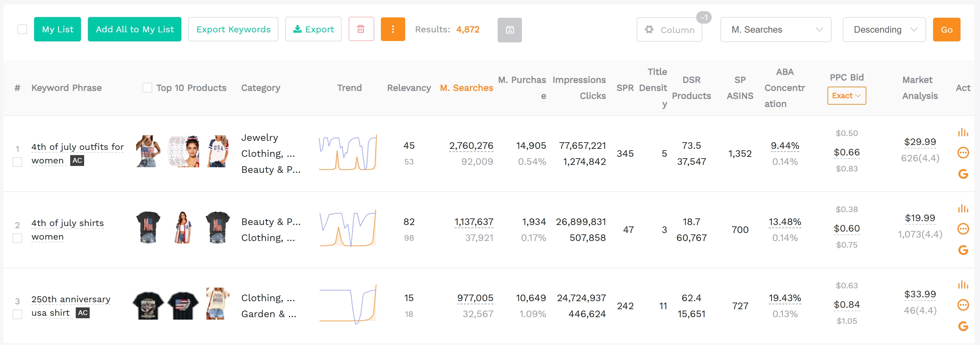980x345 pixels.
Task: Click ABA concentration 19.43%
Action: pyautogui.click(x=785, y=298)
